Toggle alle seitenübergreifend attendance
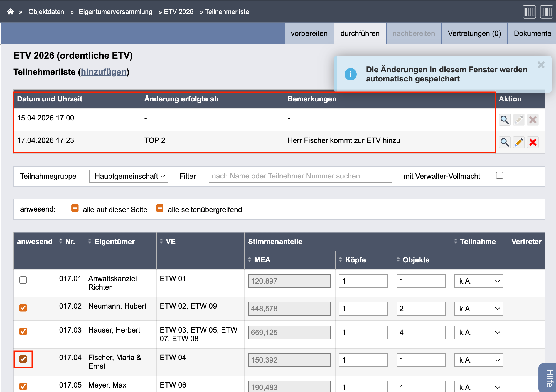The image size is (556, 392). (160, 208)
